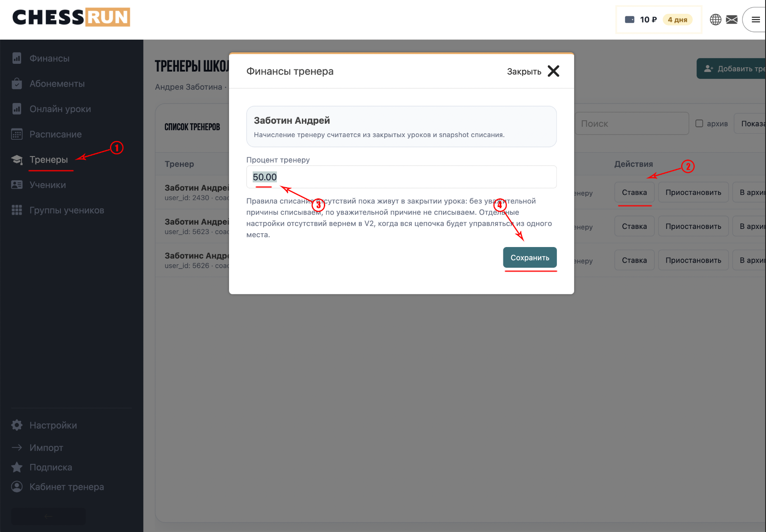Open the envelope messages icon
Viewport: 766px width, 532px height.
(732, 19)
